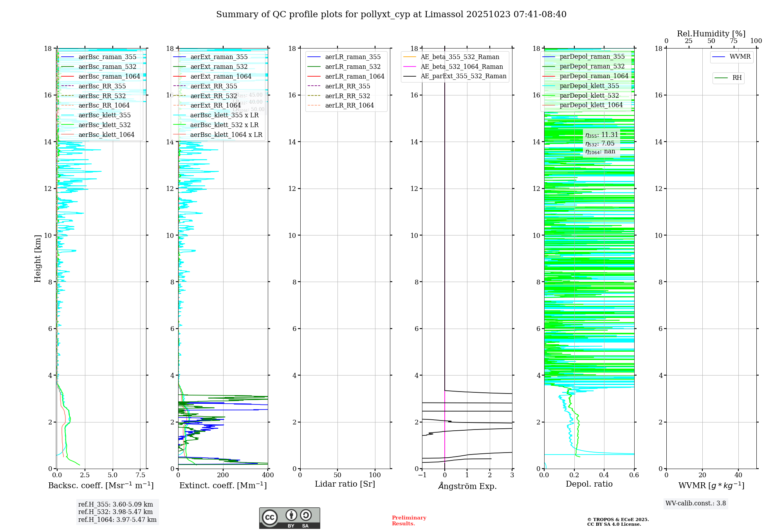
Task: Click the Depol. ratio axis label
Action: click(589, 484)
